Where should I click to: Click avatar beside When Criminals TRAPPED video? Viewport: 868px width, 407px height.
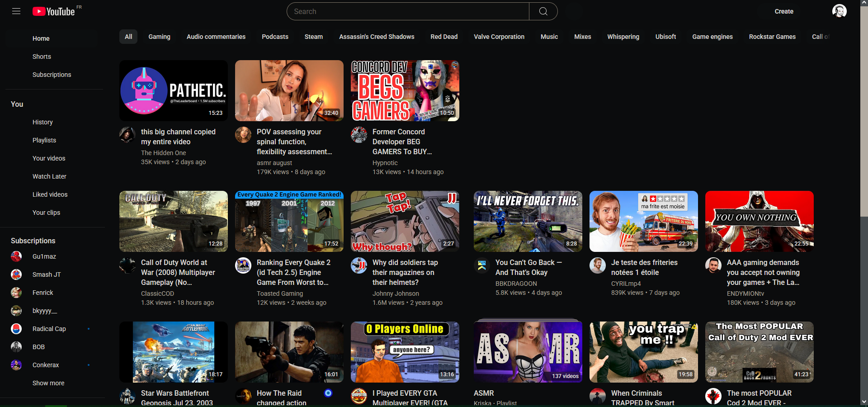[x=598, y=396]
